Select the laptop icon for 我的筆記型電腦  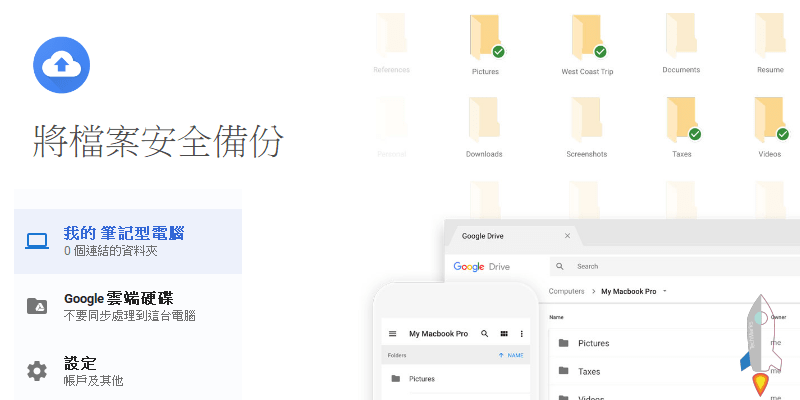click(x=37, y=241)
